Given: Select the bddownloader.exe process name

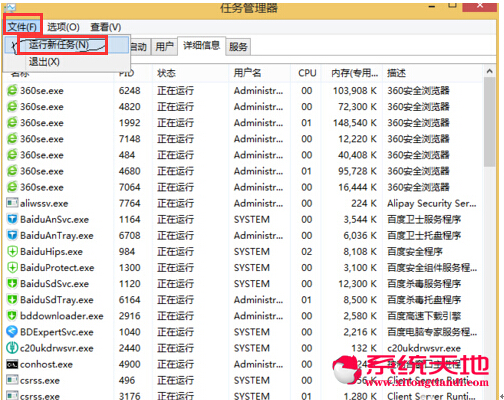Looking at the screenshot, I should 62,316.
